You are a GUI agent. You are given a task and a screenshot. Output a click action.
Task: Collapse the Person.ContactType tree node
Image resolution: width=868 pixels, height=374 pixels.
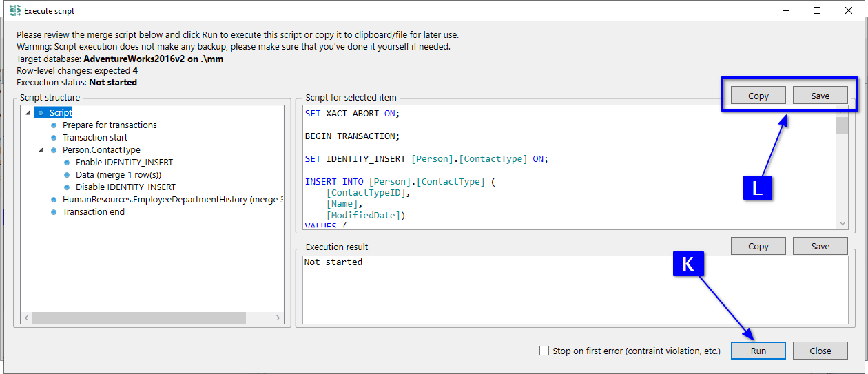pos(41,149)
